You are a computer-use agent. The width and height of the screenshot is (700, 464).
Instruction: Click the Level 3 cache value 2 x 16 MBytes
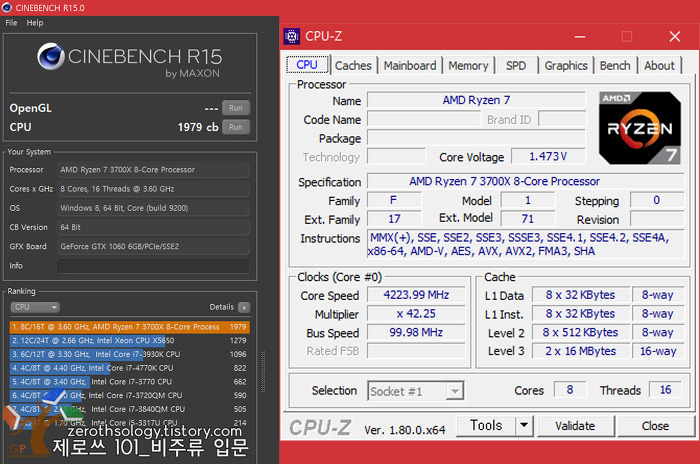coord(580,351)
